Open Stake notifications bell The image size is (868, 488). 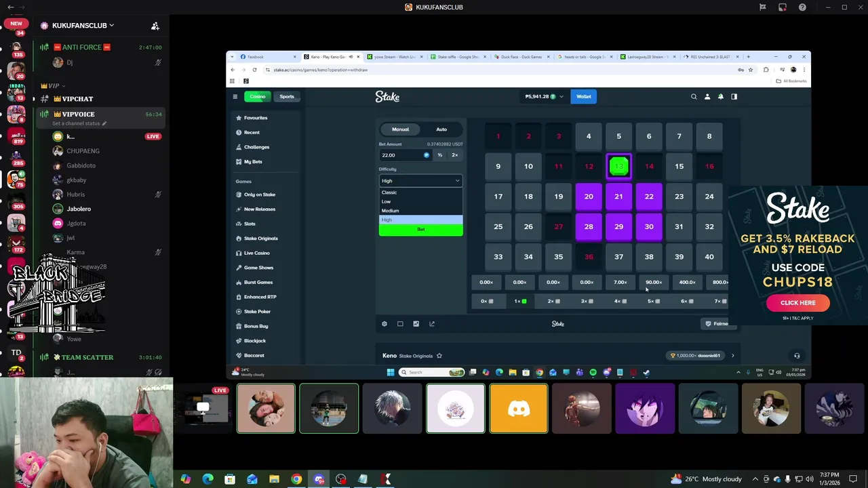coord(721,96)
